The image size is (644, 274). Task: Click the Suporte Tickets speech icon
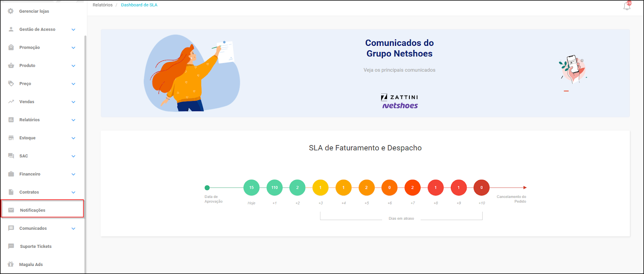(x=11, y=246)
